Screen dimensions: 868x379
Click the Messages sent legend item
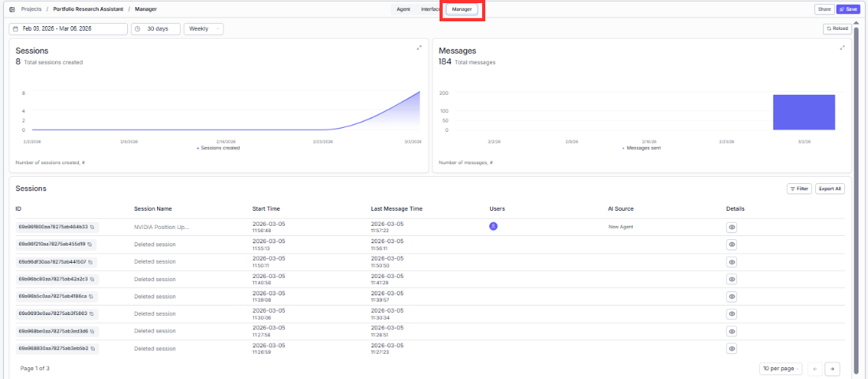[642, 148]
